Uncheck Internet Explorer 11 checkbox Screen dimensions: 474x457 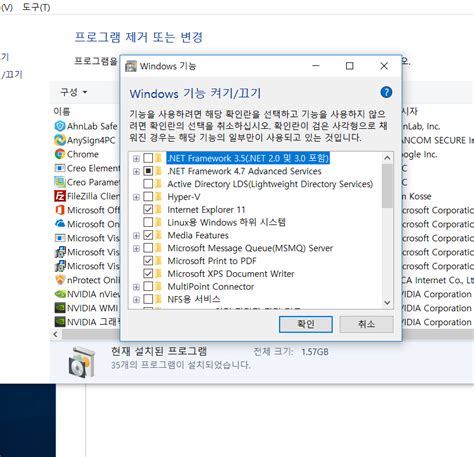coord(148,209)
